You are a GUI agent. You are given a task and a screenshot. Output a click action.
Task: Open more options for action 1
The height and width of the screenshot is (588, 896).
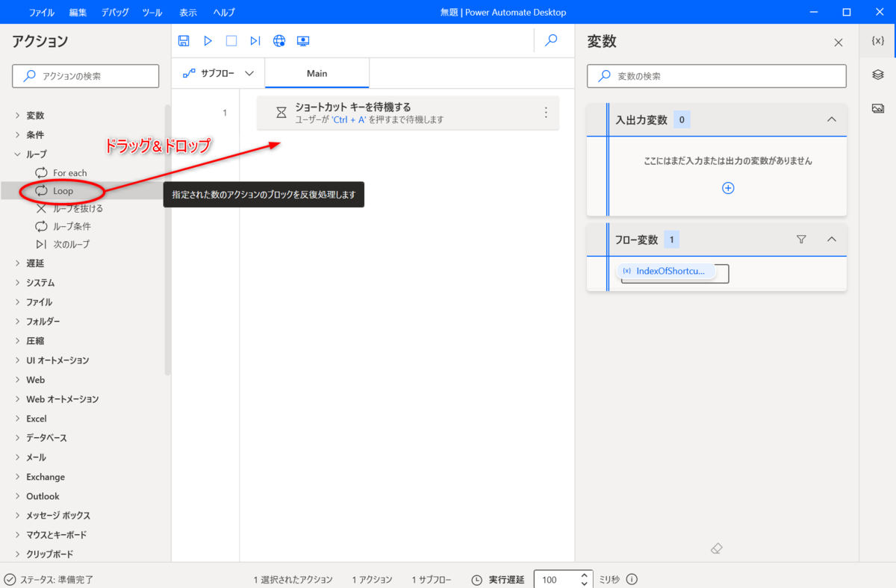pos(546,113)
